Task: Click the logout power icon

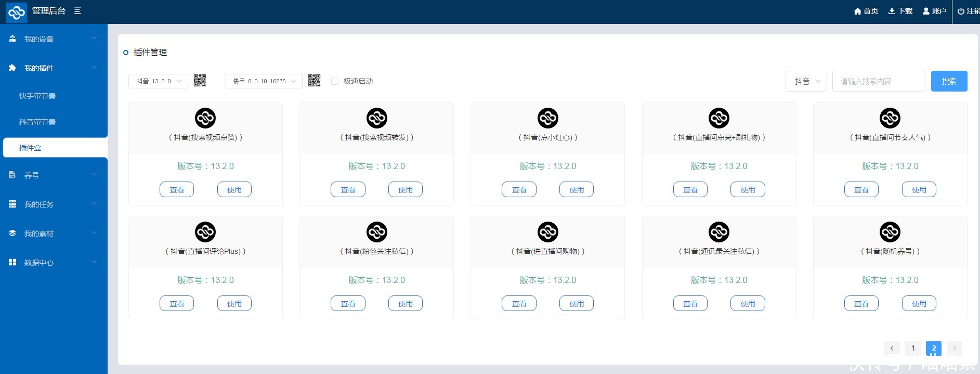Action: pos(961,11)
